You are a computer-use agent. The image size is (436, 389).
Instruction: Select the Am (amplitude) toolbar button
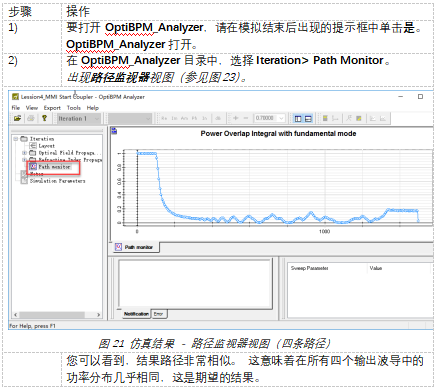pyautogui.click(x=184, y=118)
